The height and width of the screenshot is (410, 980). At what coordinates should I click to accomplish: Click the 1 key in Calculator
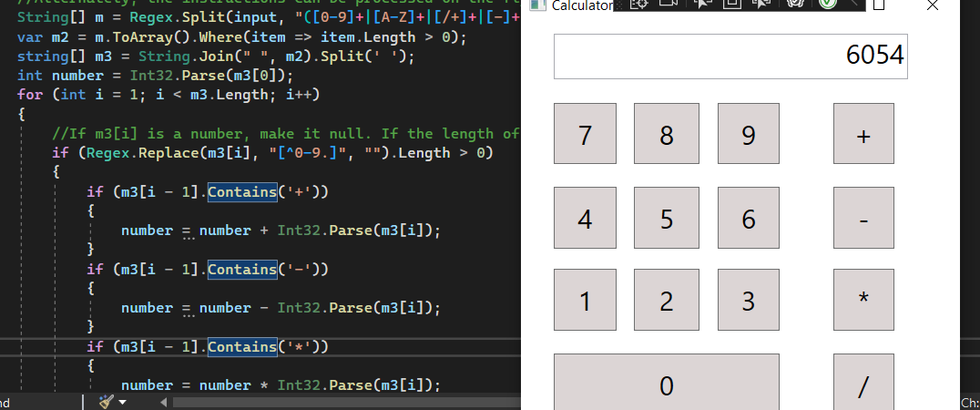585,300
